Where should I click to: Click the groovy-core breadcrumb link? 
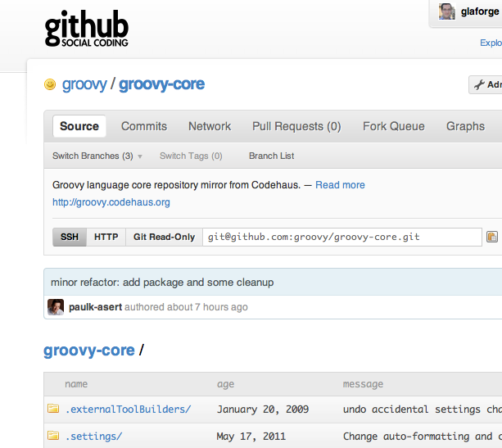(89, 351)
